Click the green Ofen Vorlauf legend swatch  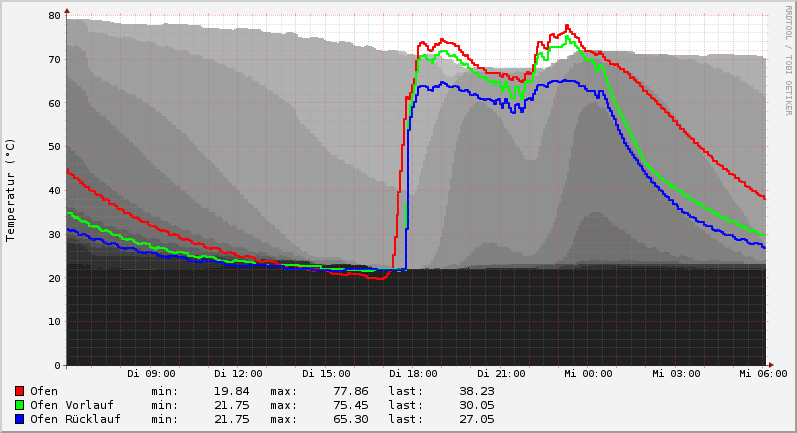19,405
